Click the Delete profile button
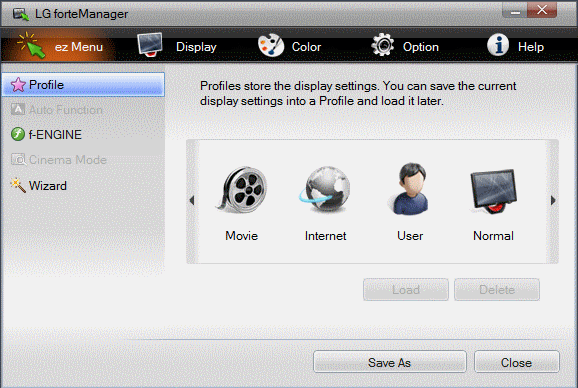This screenshot has width=578, height=388. 497,290
